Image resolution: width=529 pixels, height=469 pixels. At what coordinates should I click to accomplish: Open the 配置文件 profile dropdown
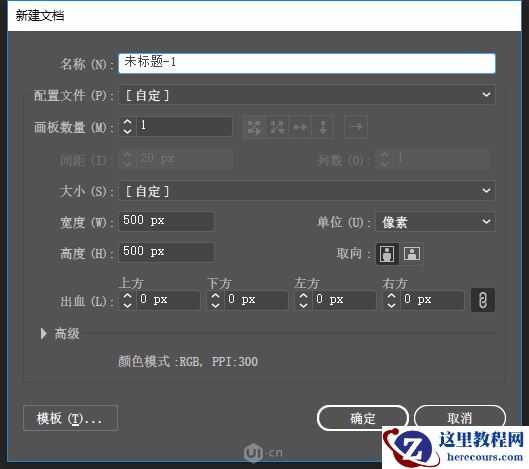(307, 95)
